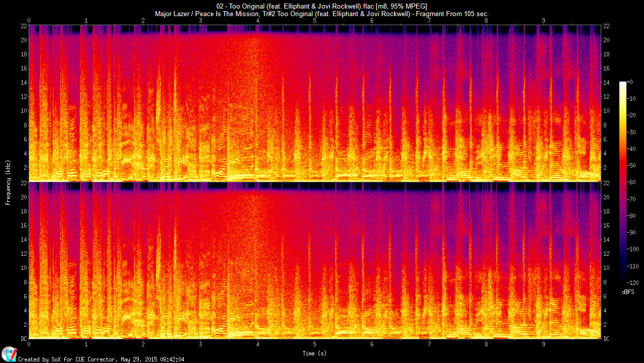Click the Major Lazer track subtitle line
This screenshot has height=363, width=644.
(321, 14)
